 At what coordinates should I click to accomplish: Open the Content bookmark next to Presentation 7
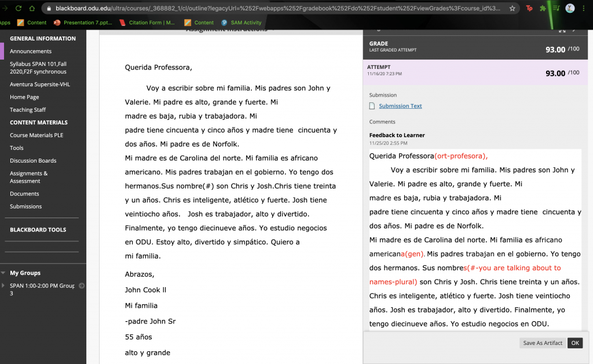(x=32, y=23)
